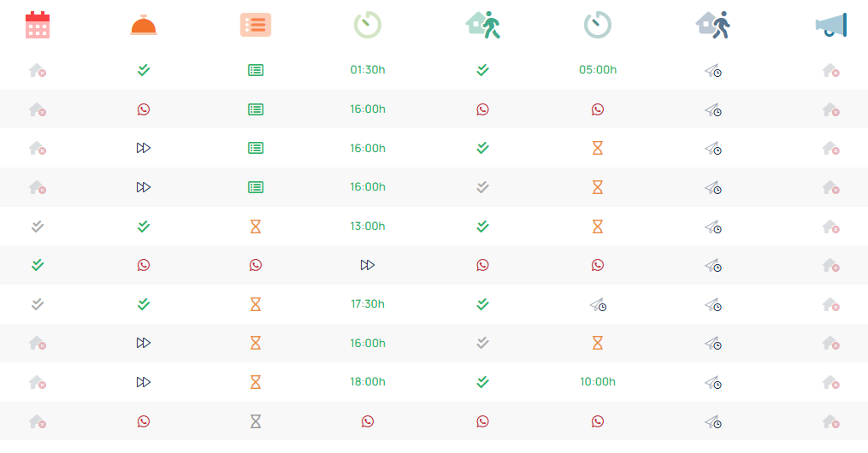Select the 17:30h time entry
868x453 pixels.
[368, 304]
